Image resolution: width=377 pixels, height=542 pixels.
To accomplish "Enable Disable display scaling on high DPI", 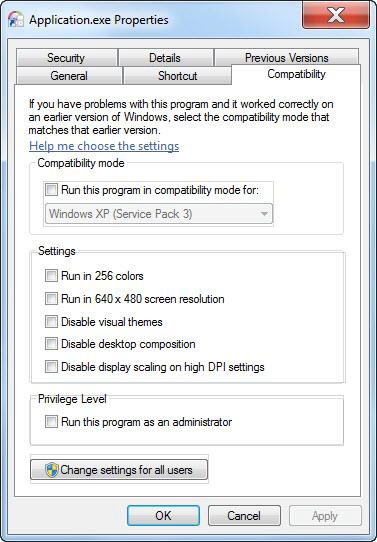I will (51, 367).
